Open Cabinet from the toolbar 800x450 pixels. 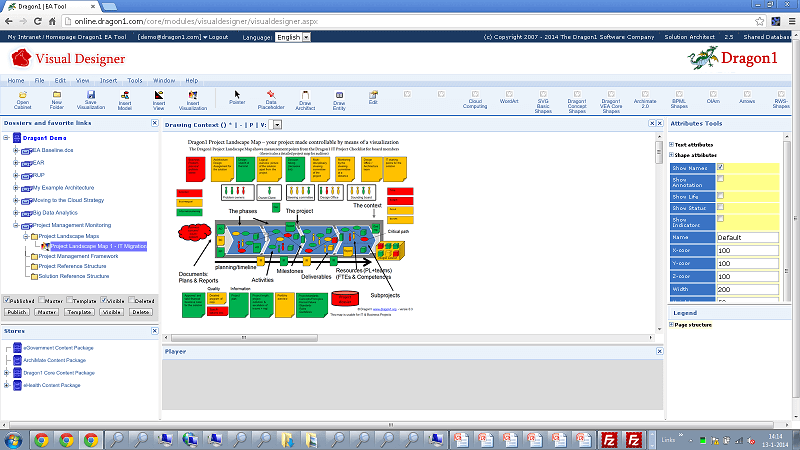click(x=22, y=99)
